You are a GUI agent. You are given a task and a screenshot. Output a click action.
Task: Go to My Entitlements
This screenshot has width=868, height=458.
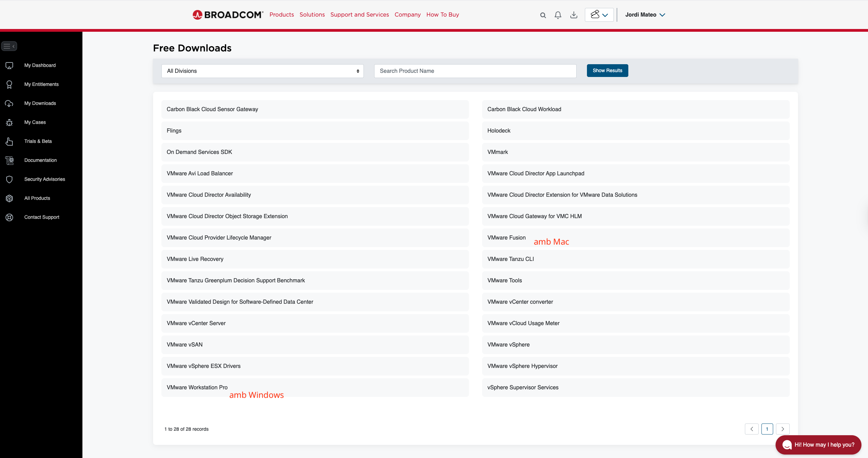[41, 85]
